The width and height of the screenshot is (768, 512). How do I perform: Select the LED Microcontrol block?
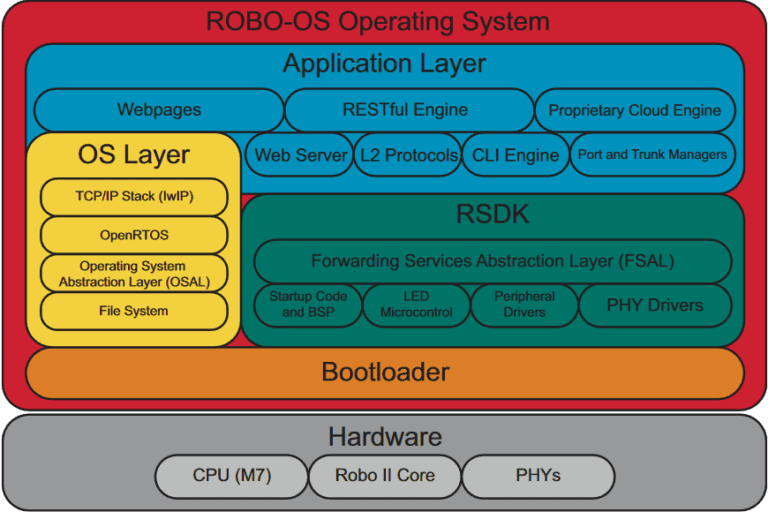point(416,305)
